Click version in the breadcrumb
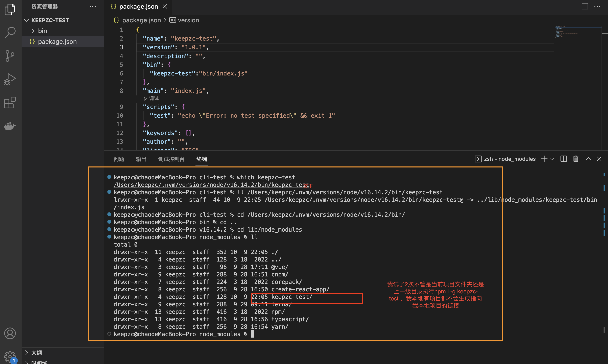The height and width of the screenshot is (364, 608). coord(188,20)
